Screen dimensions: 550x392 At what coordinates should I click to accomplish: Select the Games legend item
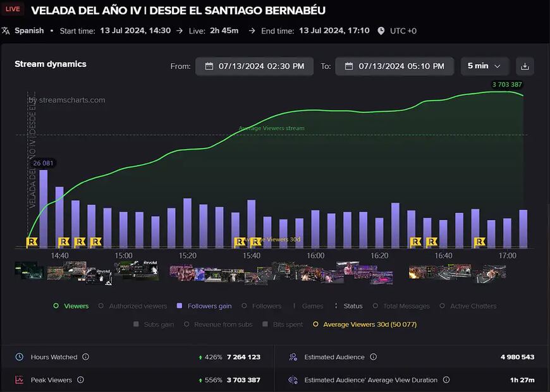(x=312, y=305)
